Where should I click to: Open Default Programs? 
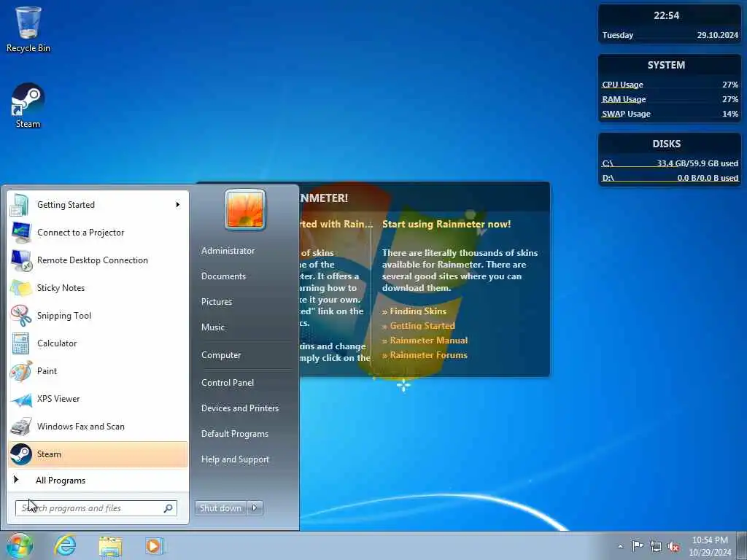(x=234, y=434)
